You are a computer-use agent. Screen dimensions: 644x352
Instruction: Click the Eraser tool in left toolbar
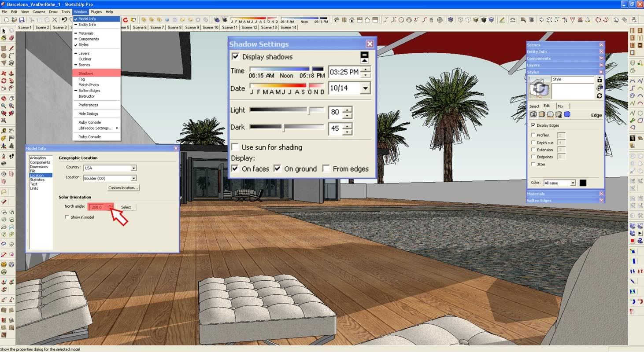click(11, 38)
